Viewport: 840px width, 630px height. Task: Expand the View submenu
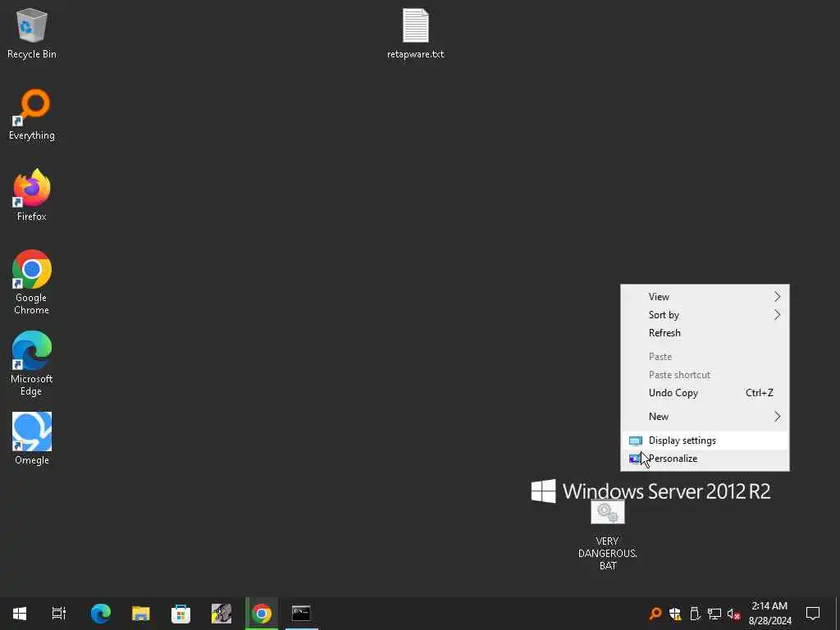click(x=705, y=297)
